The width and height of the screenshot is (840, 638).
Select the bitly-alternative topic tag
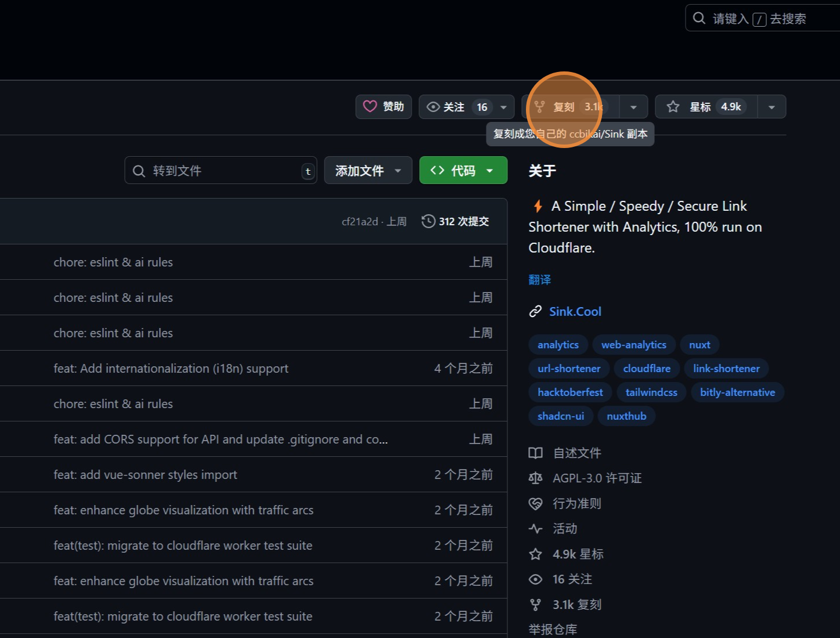[x=737, y=392]
